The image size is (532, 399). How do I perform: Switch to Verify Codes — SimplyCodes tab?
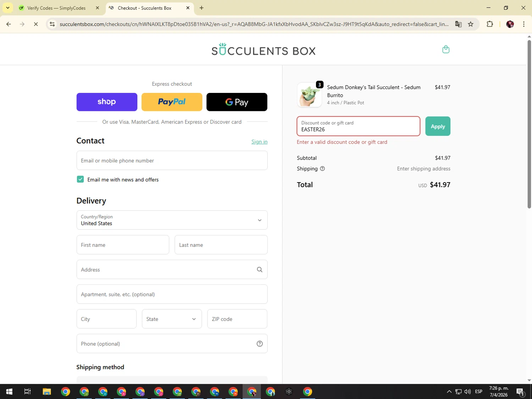pos(57,8)
